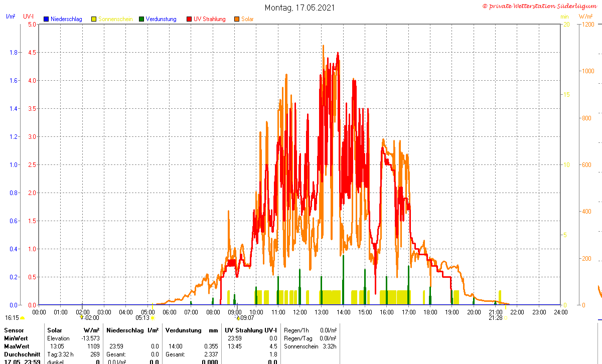Click the W/m² axis unit label at top right
602x364 pixels.
click(585, 17)
